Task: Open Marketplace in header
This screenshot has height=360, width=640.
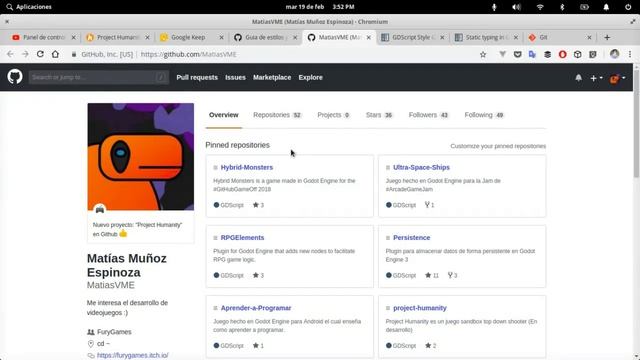Action: click(x=272, y=77)
